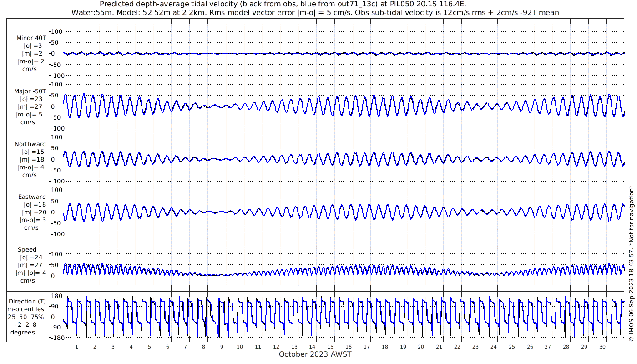Click day 23 on the date axis

(x=475, y=347)
